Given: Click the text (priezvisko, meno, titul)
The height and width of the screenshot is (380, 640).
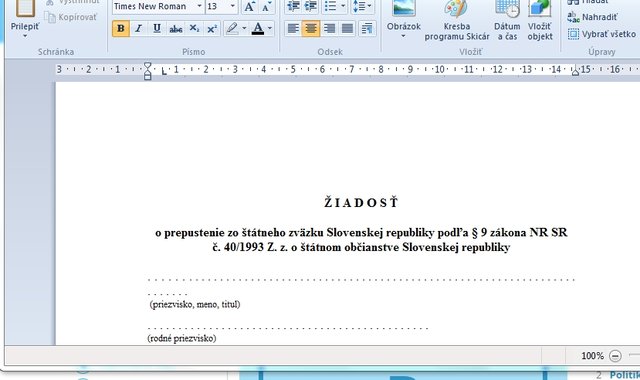Looking at the screenshot, I should click(195, 304).
